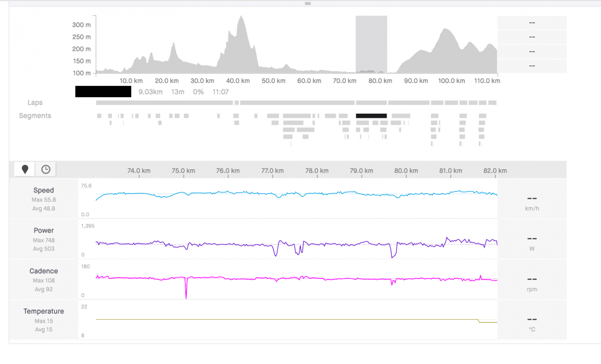This screenshot has height=364, width=601.
Task: Select the first long lap bar
Action: coord(165,103)
